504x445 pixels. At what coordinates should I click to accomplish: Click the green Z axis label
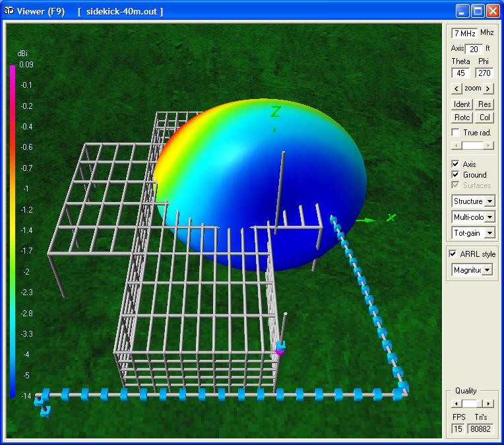click(x=276, y=112)
